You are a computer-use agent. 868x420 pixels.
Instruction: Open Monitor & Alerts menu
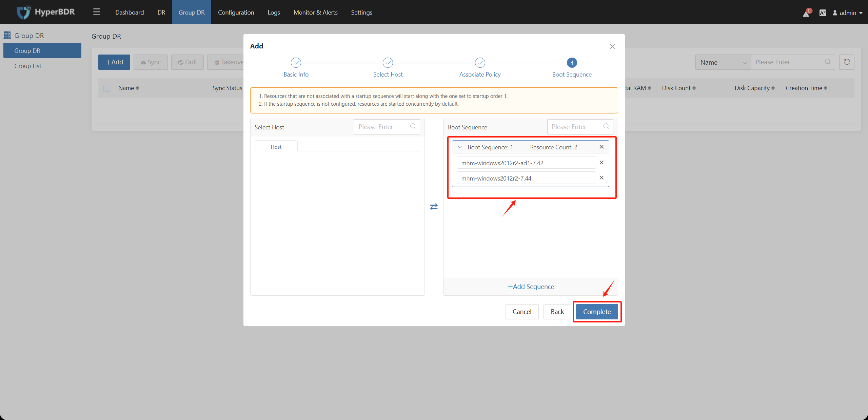click(x=316, y=12)
